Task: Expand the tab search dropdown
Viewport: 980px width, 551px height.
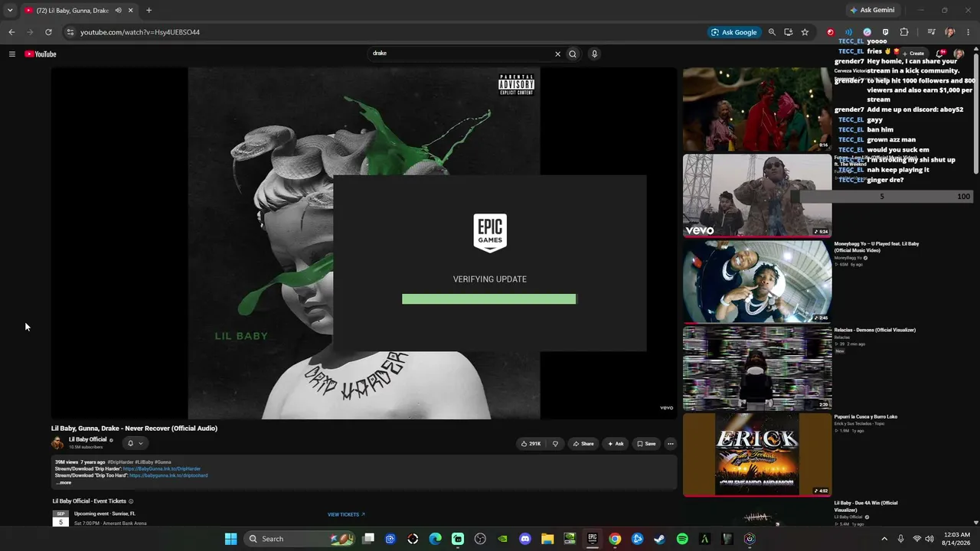Action: pos(9,10)
